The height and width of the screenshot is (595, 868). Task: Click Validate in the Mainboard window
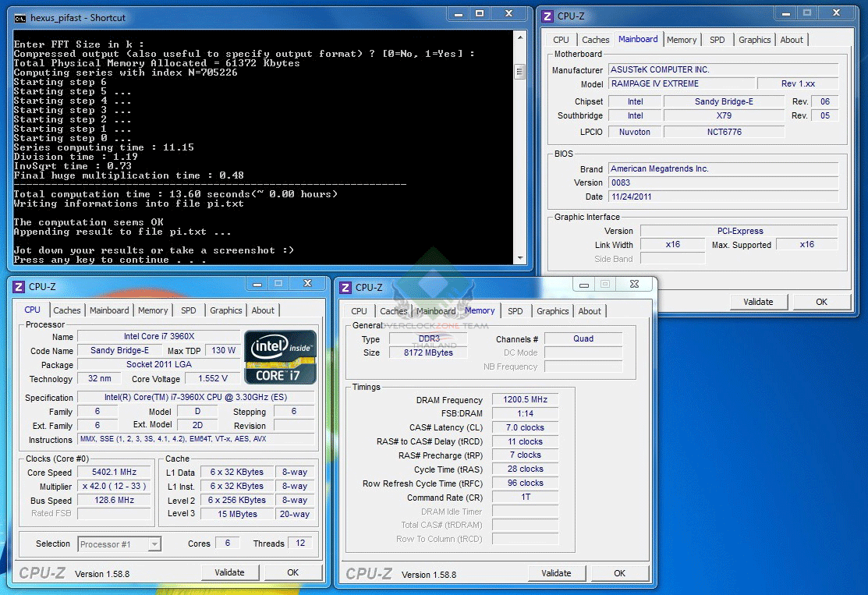758,302
